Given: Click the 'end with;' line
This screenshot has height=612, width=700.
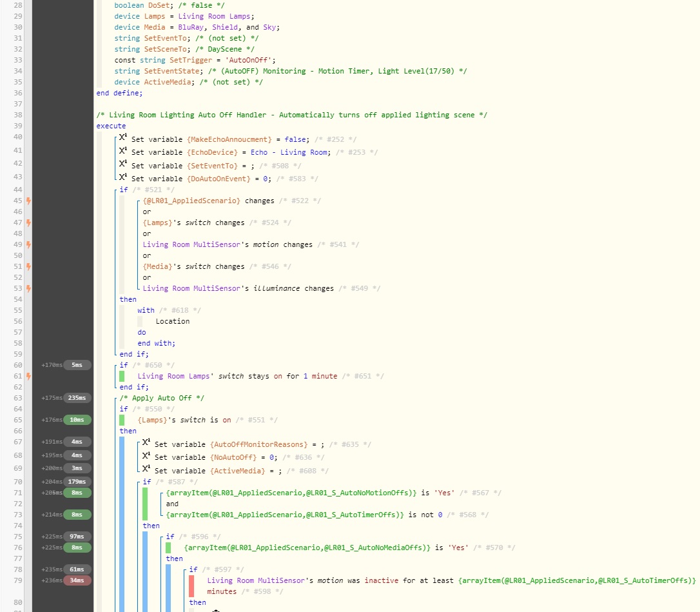Looking at the screenshot, I should click(x=156, y=343).
